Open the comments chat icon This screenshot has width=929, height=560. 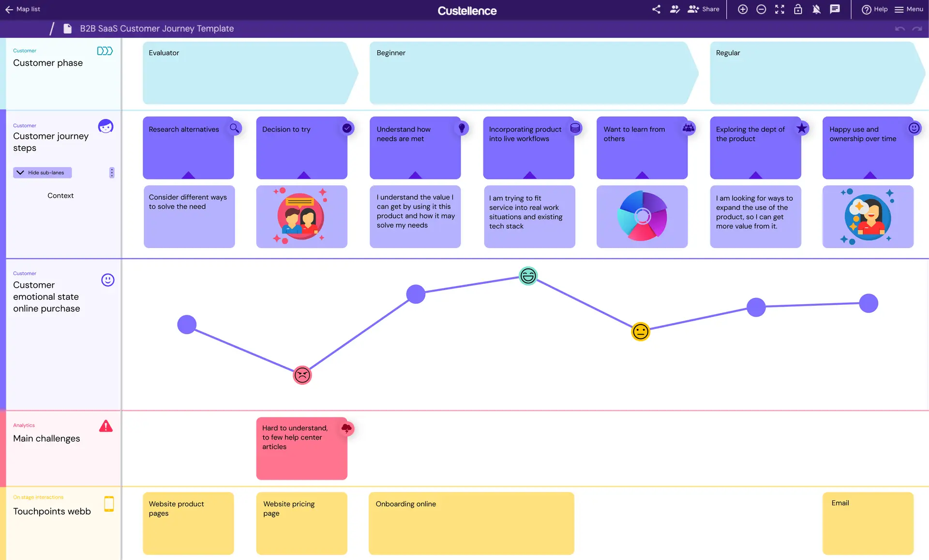click(835, 9)
